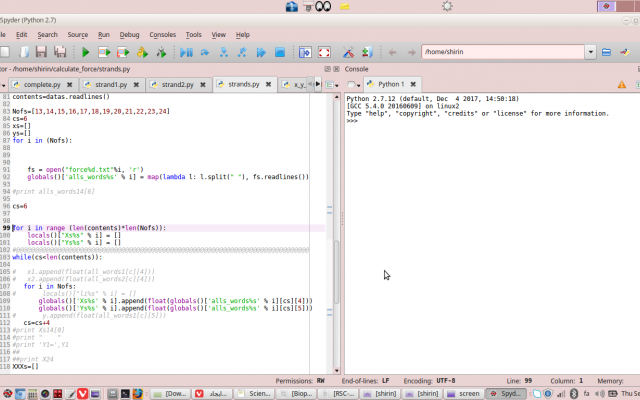Open the editor options menu dropdown
Viewport: 640px width, 400px height.
coord(332,85)
